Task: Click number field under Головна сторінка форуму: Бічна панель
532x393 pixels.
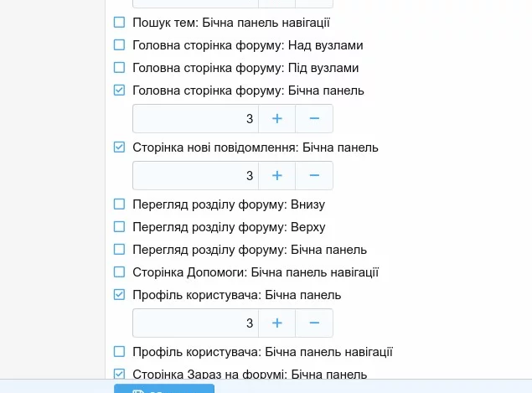Action: click(x=195, y=118)
